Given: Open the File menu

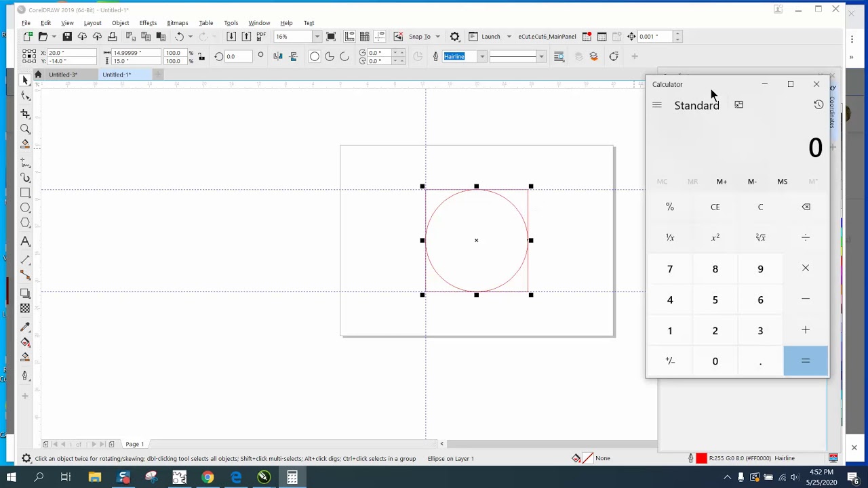Looking at the screenshot, I should tap(26, 23).
